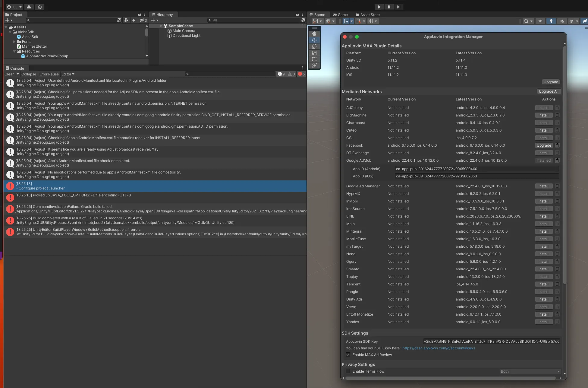588x388 pixels.
Task: Open the cloud services icon
Action: pyautogui.click(x=29, y=7)
